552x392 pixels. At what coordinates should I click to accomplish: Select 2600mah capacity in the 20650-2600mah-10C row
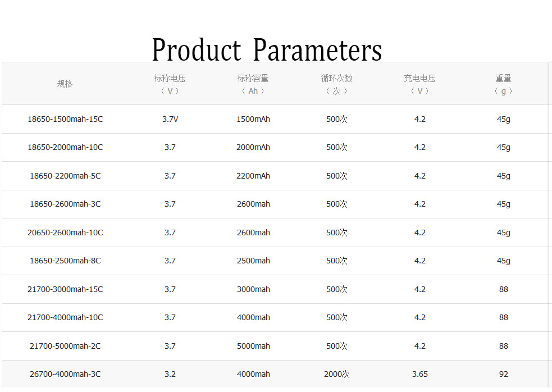253,233
